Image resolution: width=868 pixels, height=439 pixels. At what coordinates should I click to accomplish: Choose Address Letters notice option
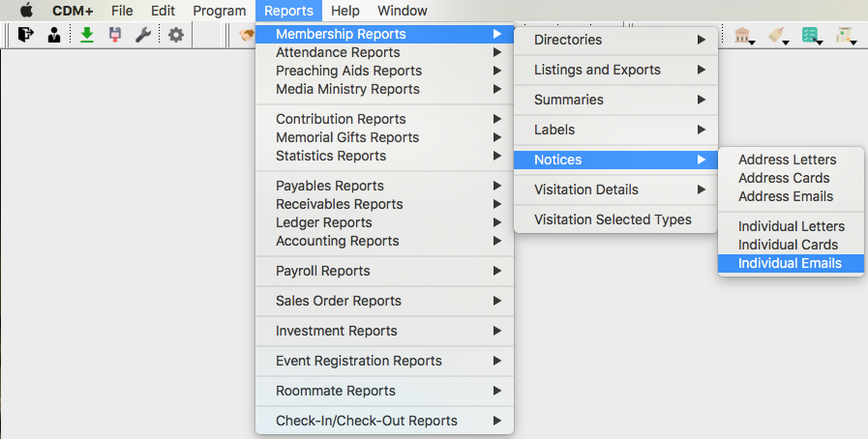787,160
